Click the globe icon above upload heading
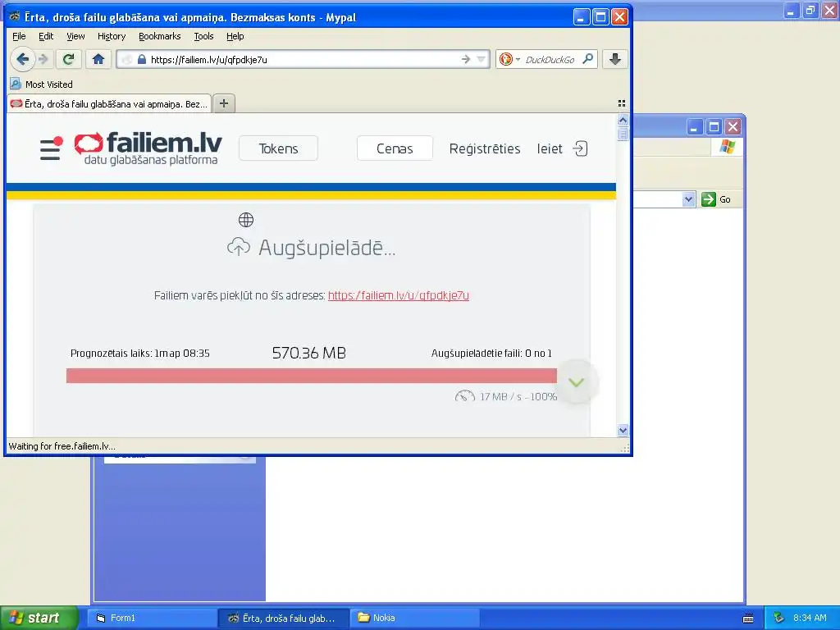 tap(246, 220)
